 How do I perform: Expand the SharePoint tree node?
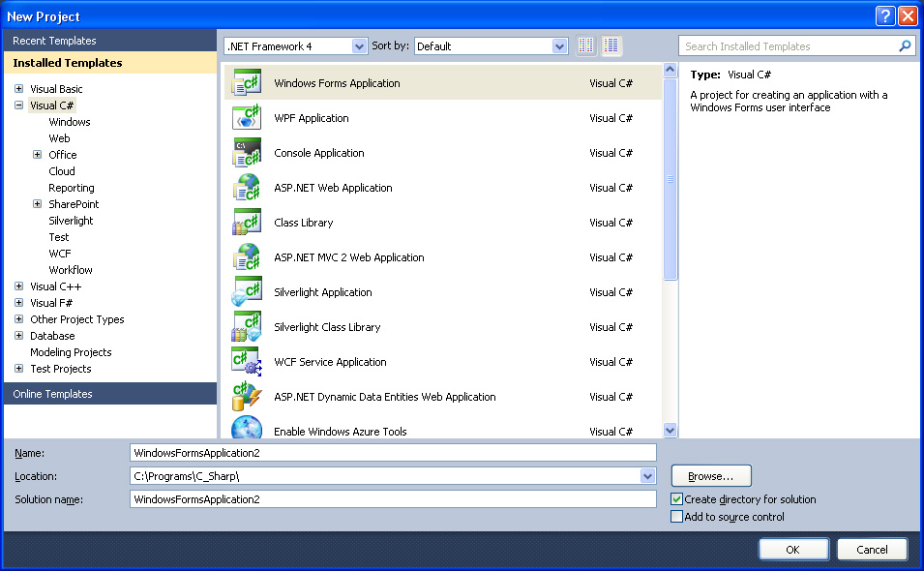click(x=36, y=204)
